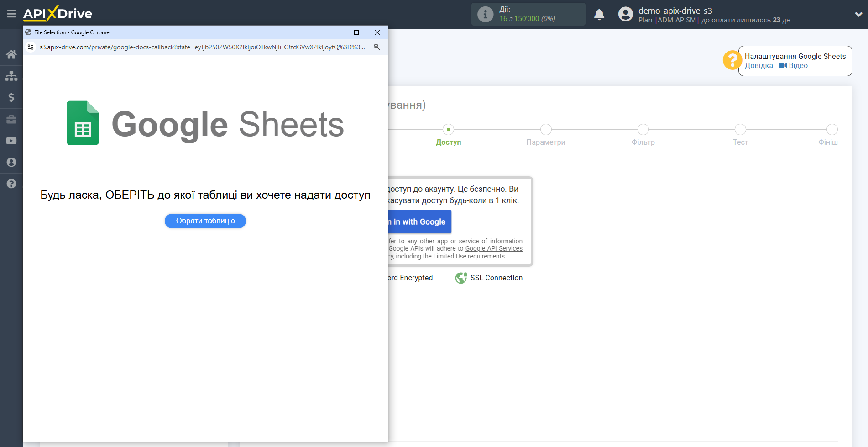This screenshot has width=868, height=447.
Task: Click the SSL Connection icon
Action: click(461, 278)
